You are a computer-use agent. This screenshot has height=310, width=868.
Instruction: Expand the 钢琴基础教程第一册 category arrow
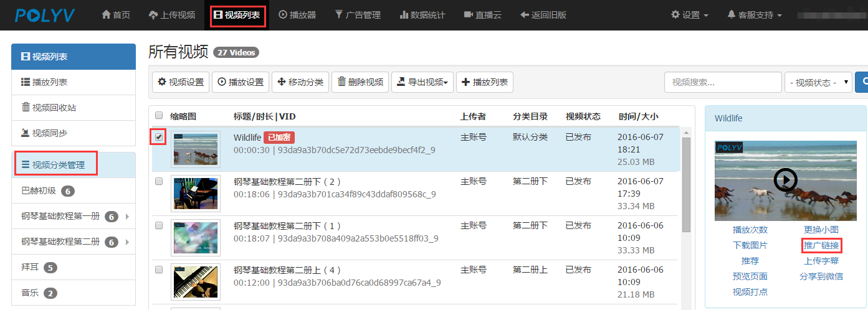tap(127, 217)
